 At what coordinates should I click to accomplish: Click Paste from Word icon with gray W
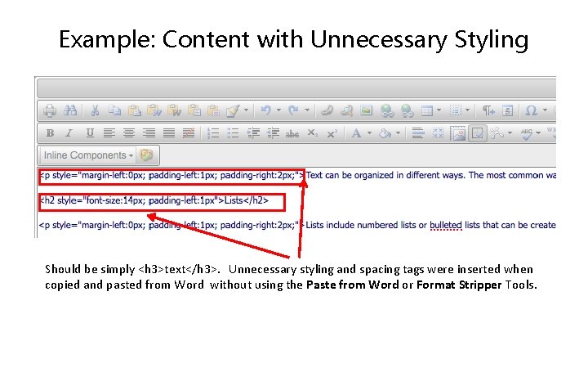pyautogui.click(x=175, y=110)
